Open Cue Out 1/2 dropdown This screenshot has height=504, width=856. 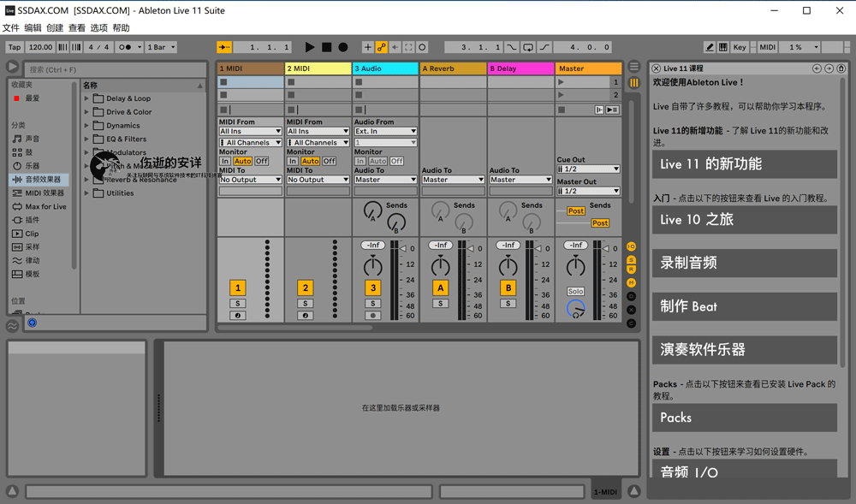tap(589, 169)
